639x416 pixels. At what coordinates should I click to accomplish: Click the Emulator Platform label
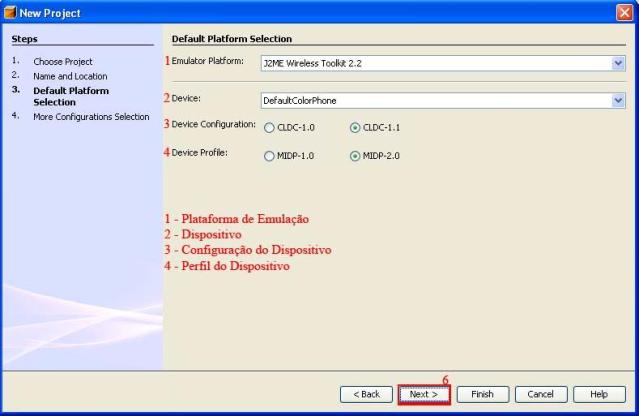tap(207, 61)
